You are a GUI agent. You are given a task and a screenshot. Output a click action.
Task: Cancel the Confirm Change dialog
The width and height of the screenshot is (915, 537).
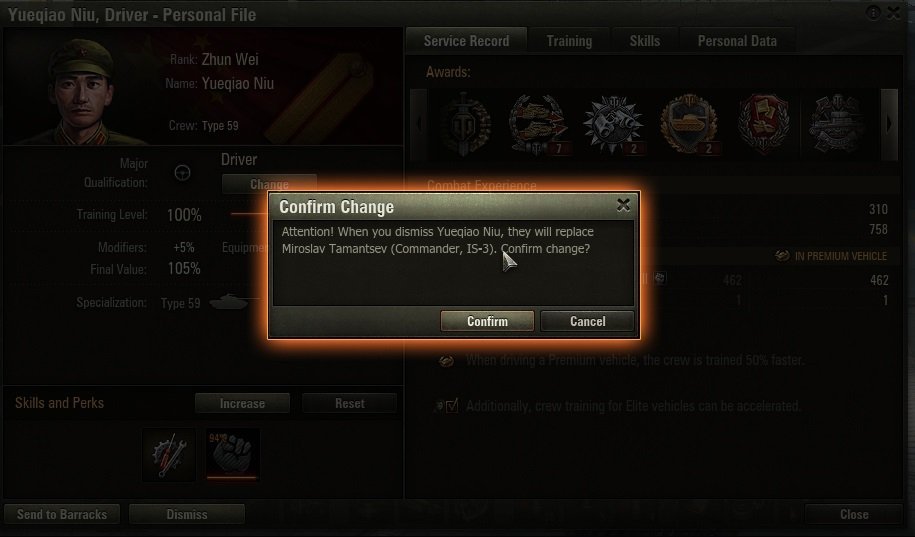coord(588,321)
